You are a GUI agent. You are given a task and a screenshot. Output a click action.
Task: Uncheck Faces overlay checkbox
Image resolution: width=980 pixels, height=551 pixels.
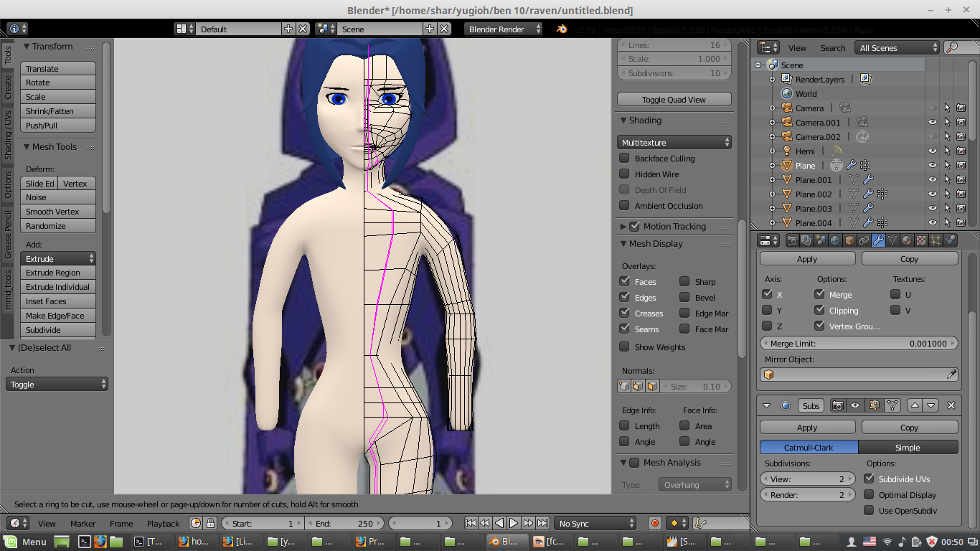[624, 281]
